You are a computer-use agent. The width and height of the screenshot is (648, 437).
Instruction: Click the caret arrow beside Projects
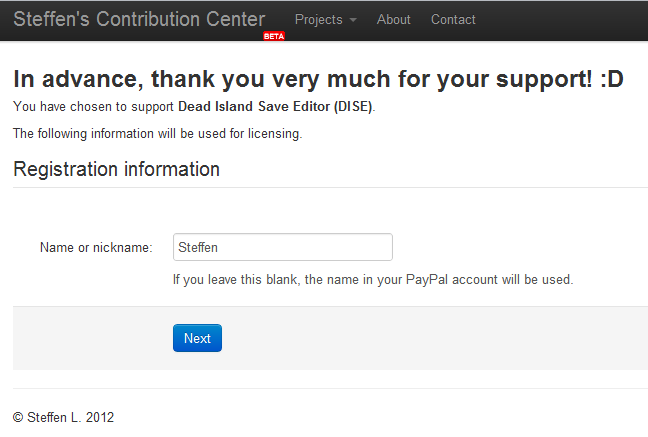pos(353,21)
